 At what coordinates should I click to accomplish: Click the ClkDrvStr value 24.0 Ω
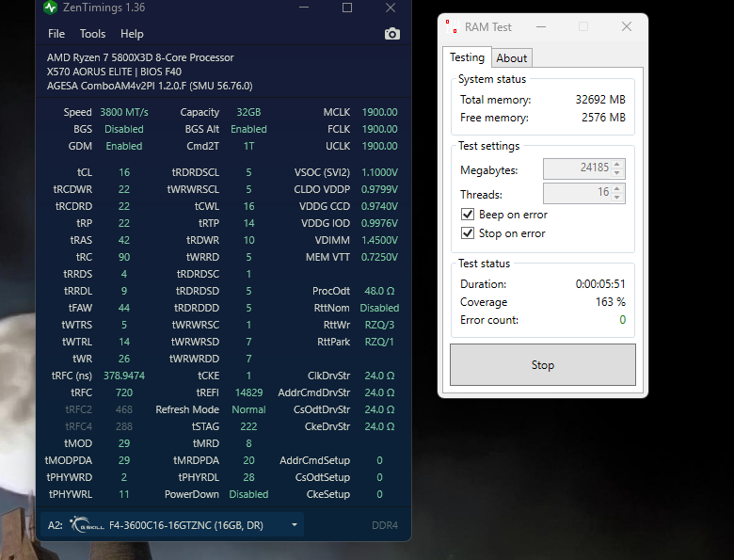pos(379,376)
